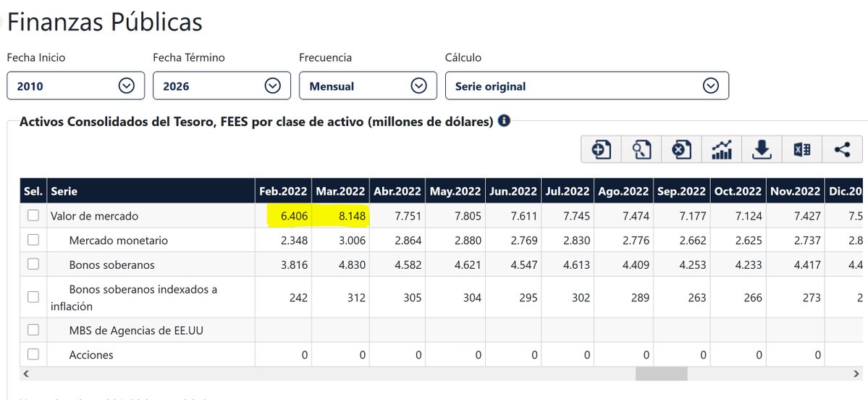Click the Acciones series name

tap(91, 355)
